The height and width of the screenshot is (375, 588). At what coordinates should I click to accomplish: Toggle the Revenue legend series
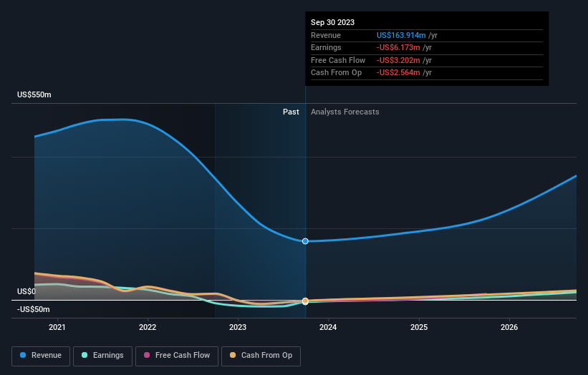tap(41, 356)
